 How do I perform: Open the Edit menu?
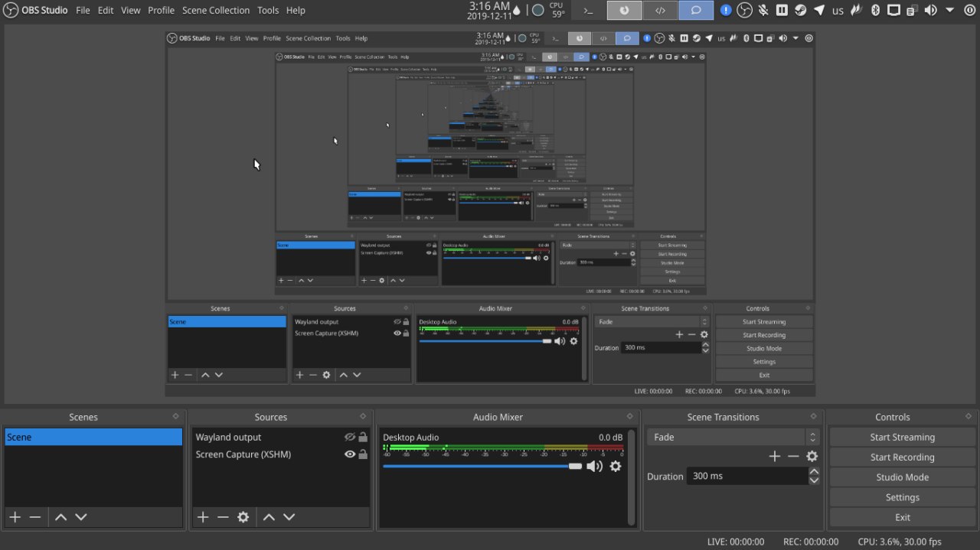coord(106,10)
